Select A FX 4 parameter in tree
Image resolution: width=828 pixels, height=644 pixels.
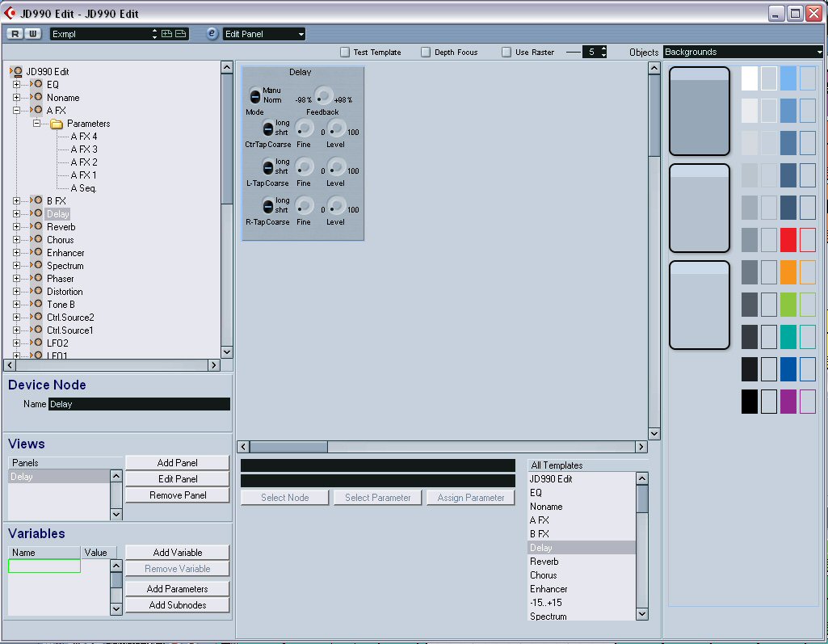coord(84,137)
